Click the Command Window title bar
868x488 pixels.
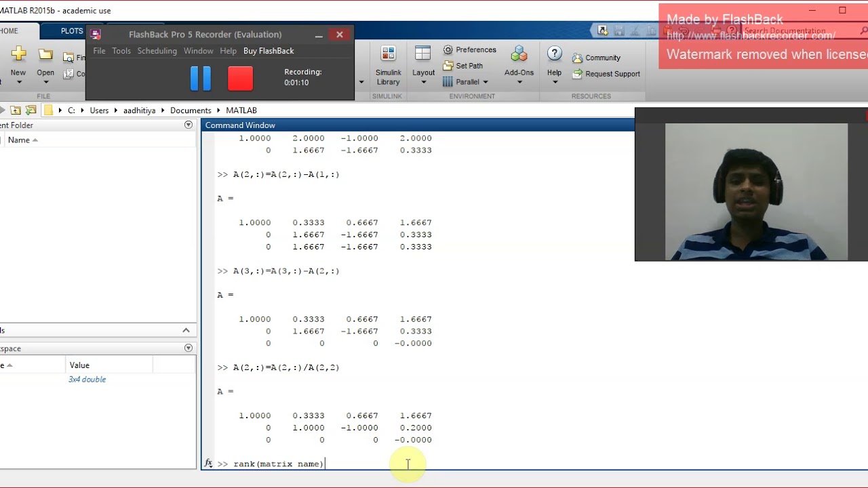(x=418, y=125)
